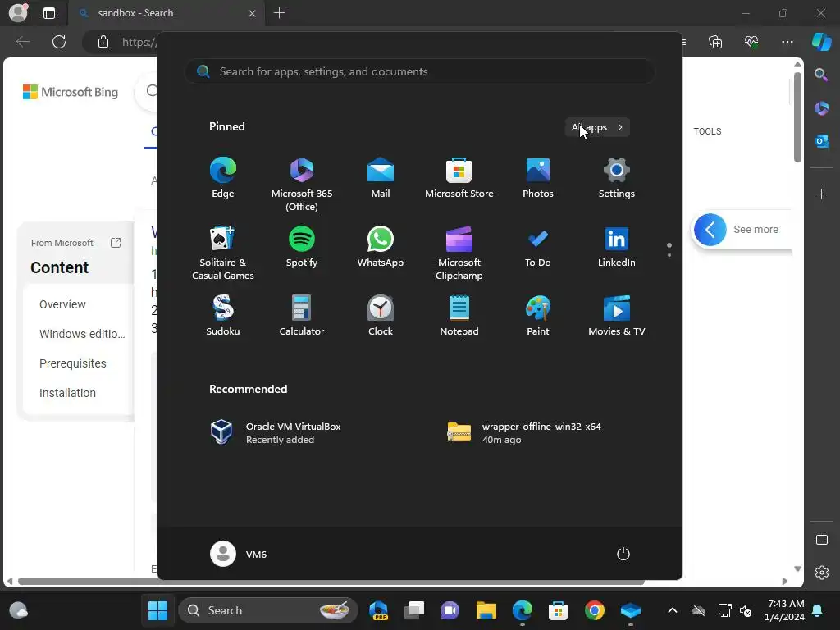840x630 pixels.
Task: Launch the To Do app
Action: tap(538, 246)
